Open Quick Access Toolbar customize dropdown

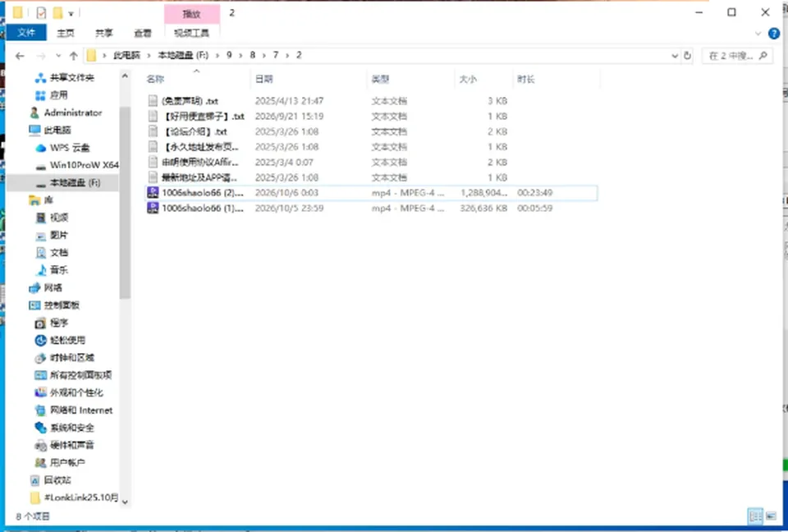71,14
